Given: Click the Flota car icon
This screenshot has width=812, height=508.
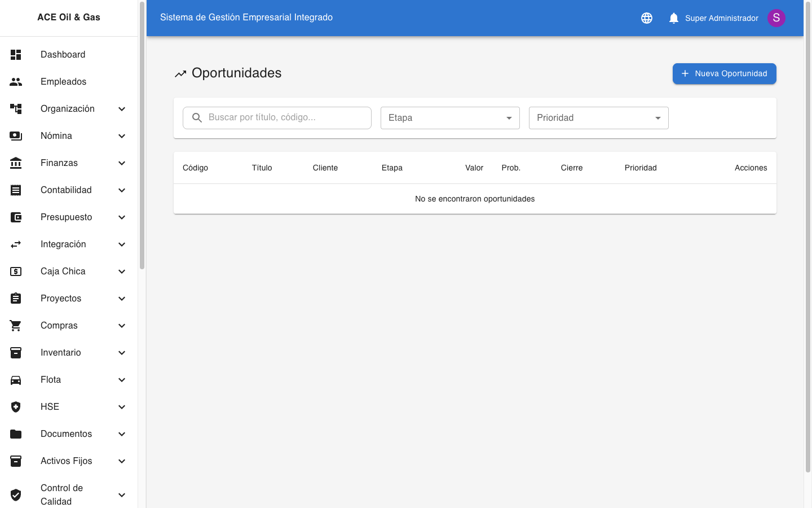Looking at the screenshot, I should 16,380.
